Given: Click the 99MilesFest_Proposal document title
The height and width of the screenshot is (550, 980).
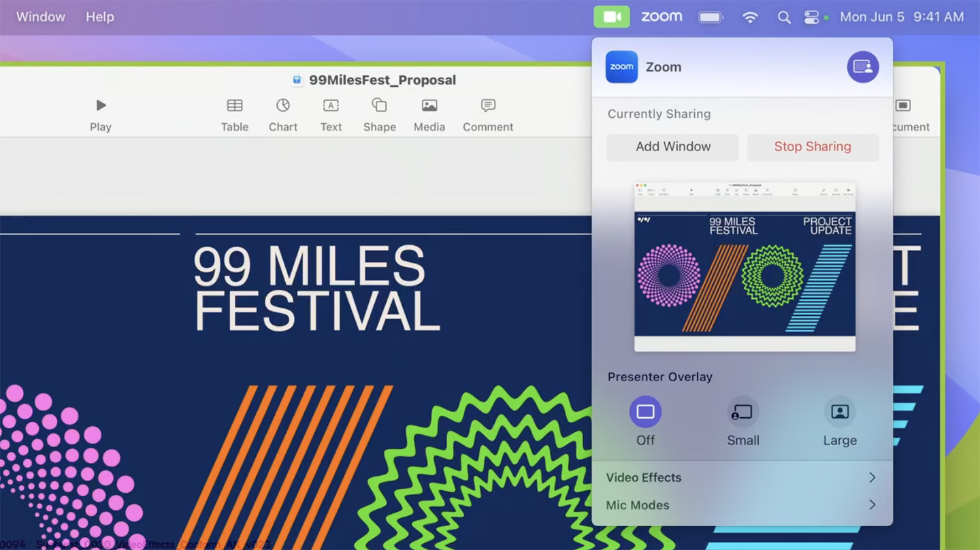Looking at the screenshot, I should (x=382, y=80).
